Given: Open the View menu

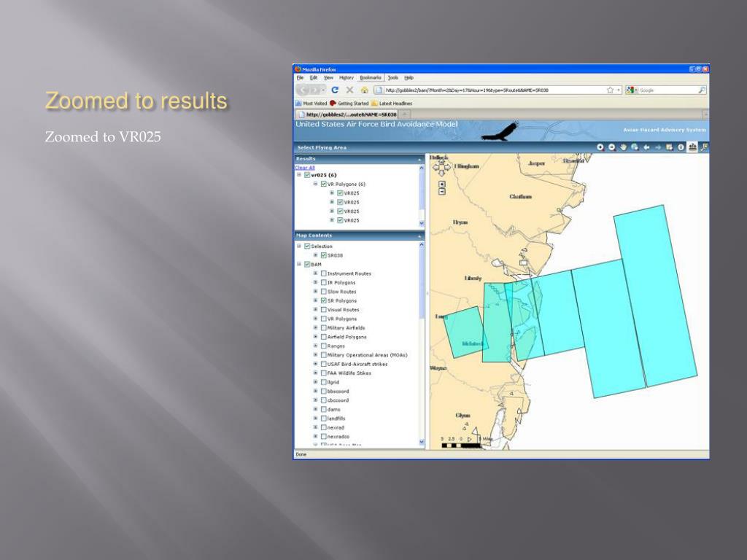Looking at the screenshot, I should click(328, 77).
